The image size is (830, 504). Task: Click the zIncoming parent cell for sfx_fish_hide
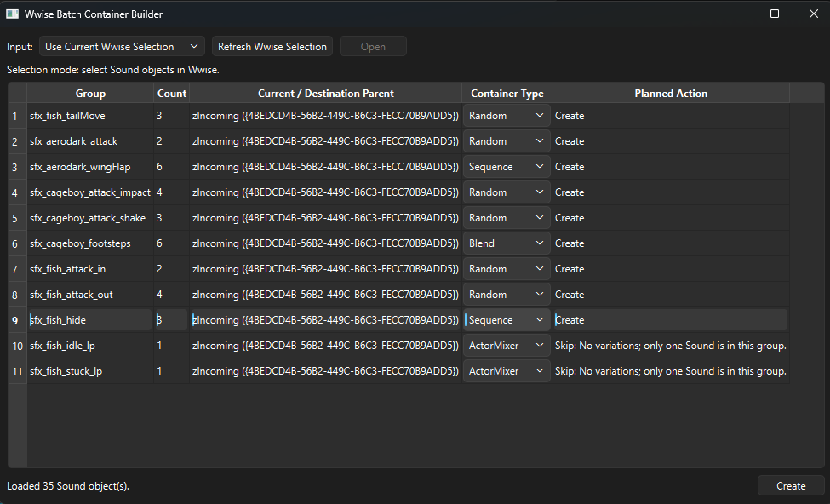click(325, 320)
